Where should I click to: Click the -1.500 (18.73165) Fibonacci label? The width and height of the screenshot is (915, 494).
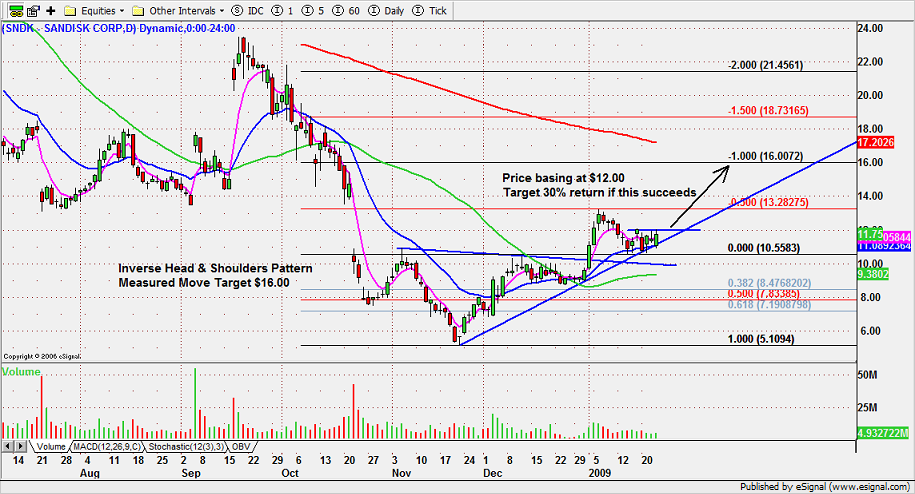(767, 110)
